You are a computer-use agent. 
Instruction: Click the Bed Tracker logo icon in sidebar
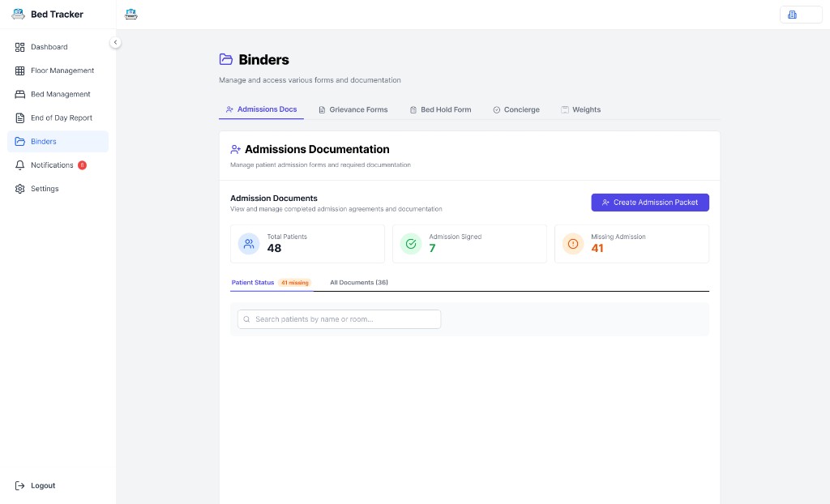coord(18,15)
